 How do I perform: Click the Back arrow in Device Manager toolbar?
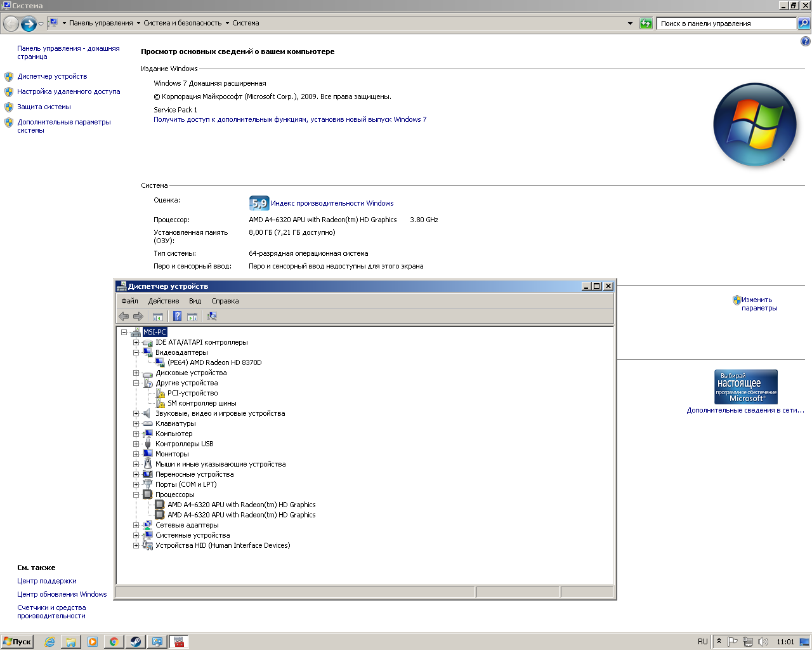(124, 316)
